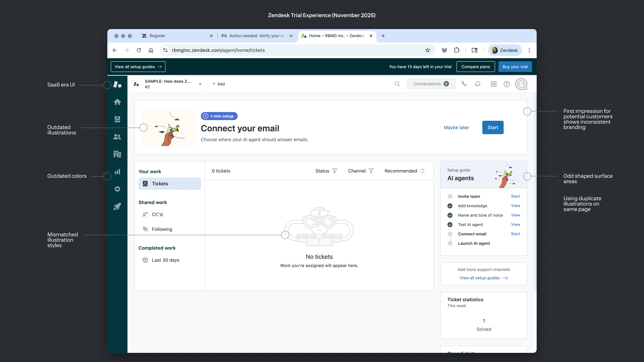Viewport: 644px width, 362px height.
Task: Open the Admin gear icon in sidebar
Action: (x=117, y=189)
